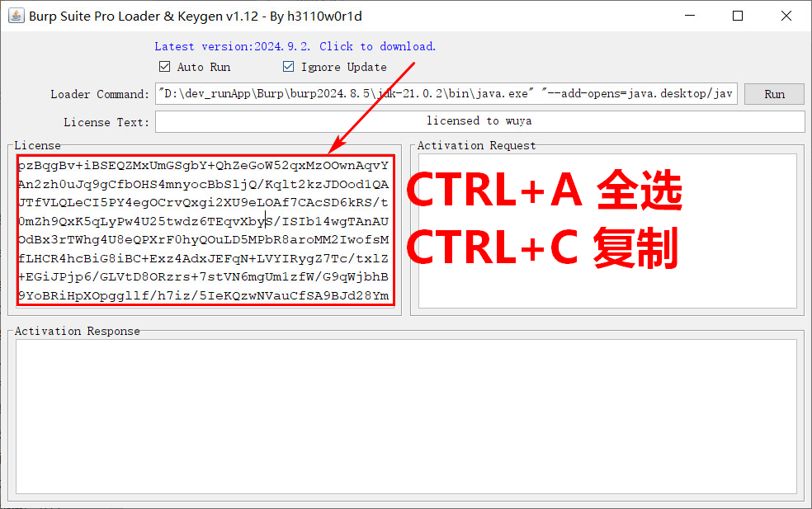
Task: Click the window title bar text
Action: point(195,16)
